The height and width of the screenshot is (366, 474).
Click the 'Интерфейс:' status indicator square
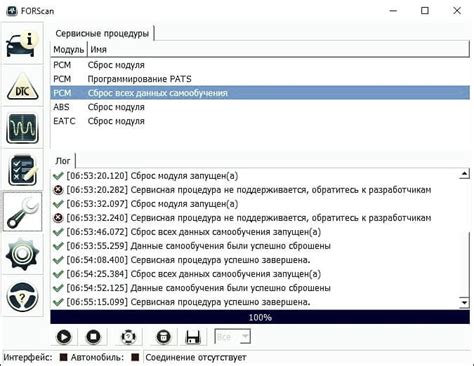(63, 357)
